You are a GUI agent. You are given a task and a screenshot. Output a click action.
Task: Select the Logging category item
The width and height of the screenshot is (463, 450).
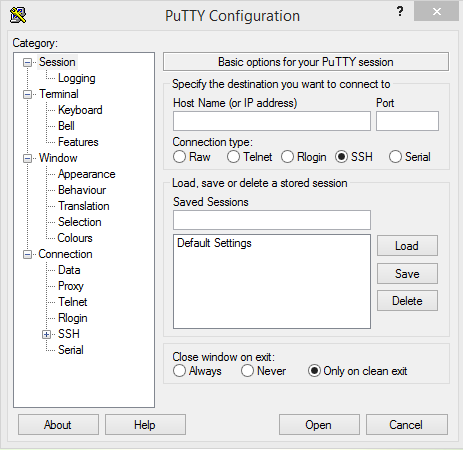pos(77,78)
